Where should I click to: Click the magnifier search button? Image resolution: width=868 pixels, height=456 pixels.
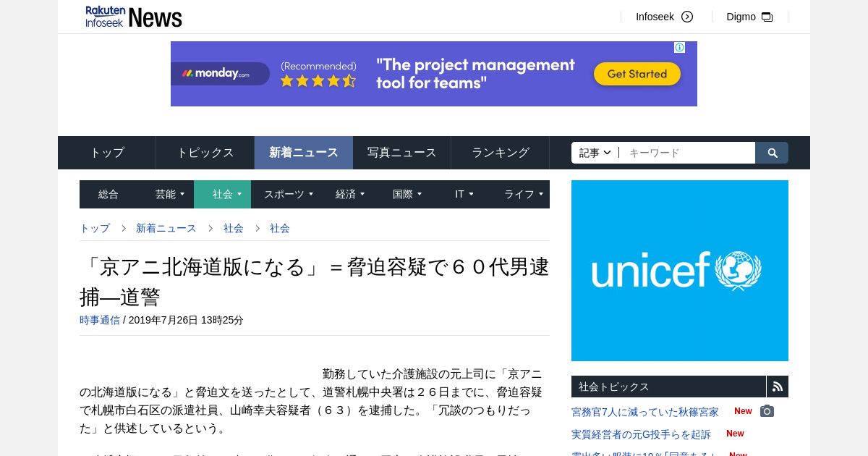click(772, 153)
